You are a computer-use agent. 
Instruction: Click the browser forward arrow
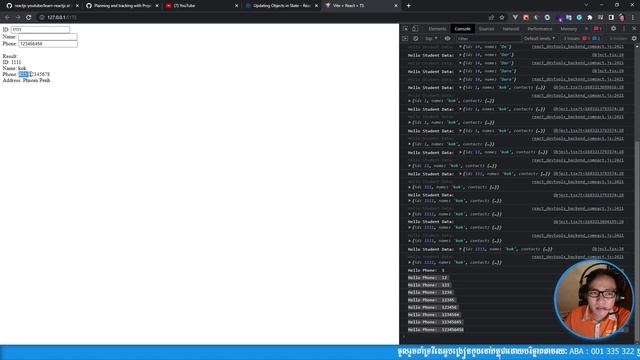click(18, 17)
